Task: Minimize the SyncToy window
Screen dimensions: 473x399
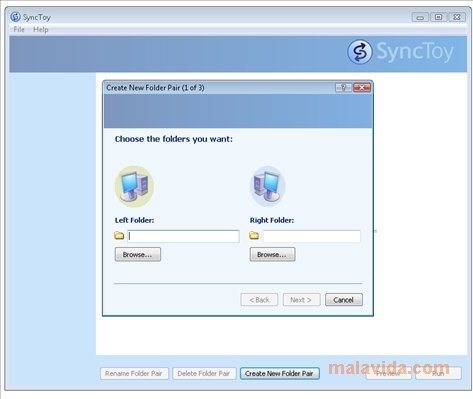Action: click(x=420, y=17)
